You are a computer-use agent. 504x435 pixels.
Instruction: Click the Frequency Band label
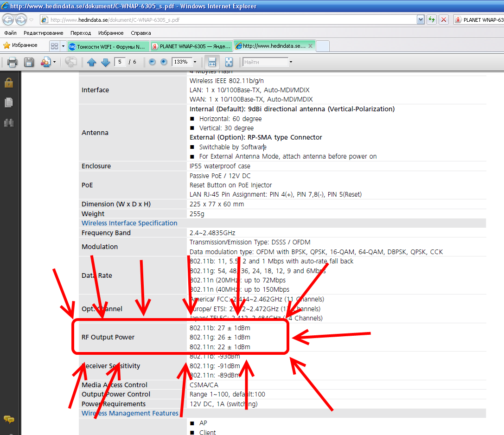[106, 233]
